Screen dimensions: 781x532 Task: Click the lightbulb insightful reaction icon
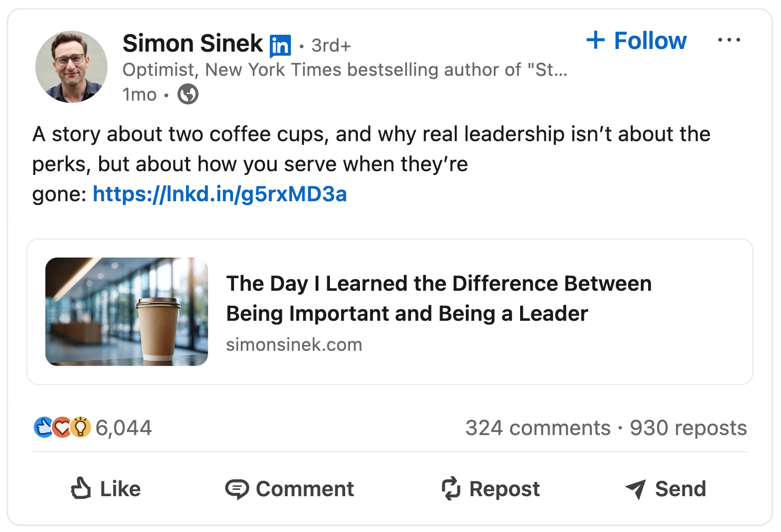click(x=81, y=427)
